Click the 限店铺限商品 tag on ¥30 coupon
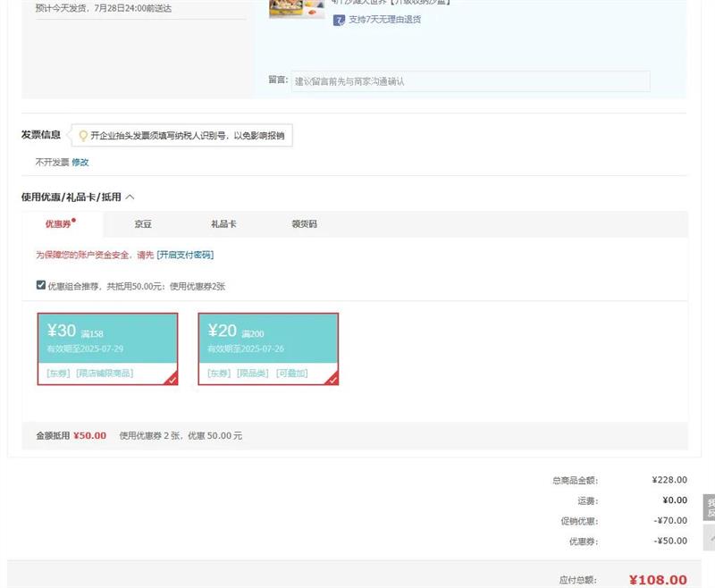 click(x=105, y=373)
